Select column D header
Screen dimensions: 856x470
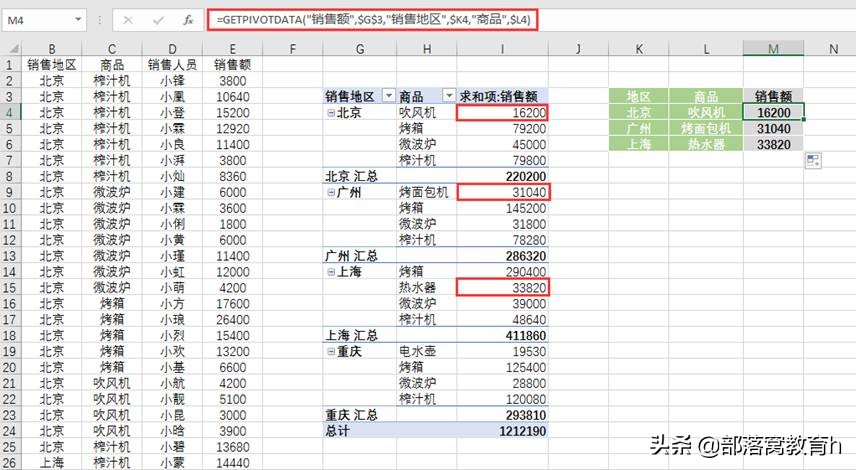click(x=172, y=49)
